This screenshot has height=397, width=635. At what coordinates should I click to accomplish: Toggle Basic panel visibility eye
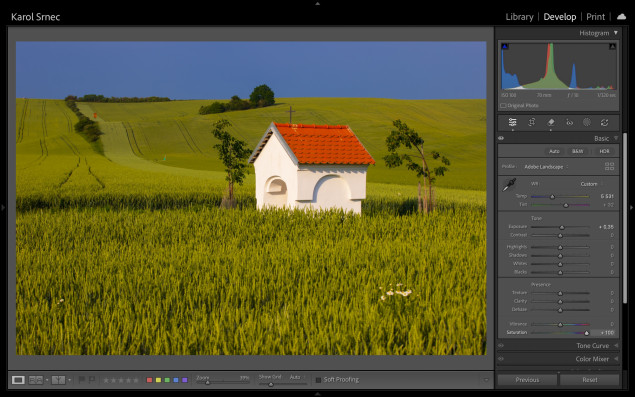coord(501,139)
